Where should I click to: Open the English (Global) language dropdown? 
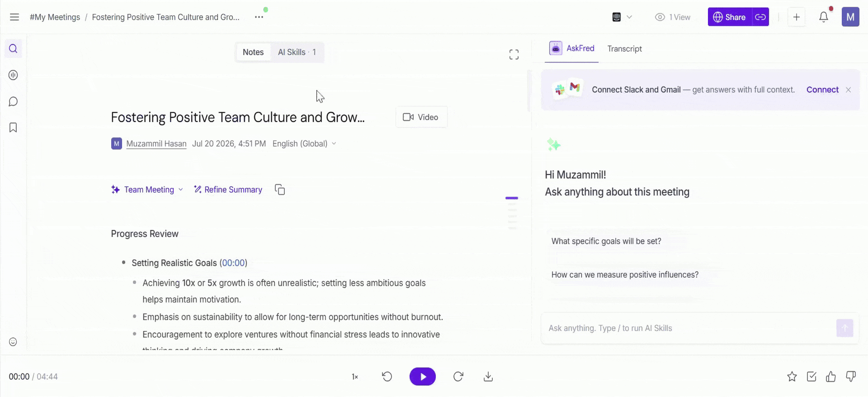click(x=304, y=144)
